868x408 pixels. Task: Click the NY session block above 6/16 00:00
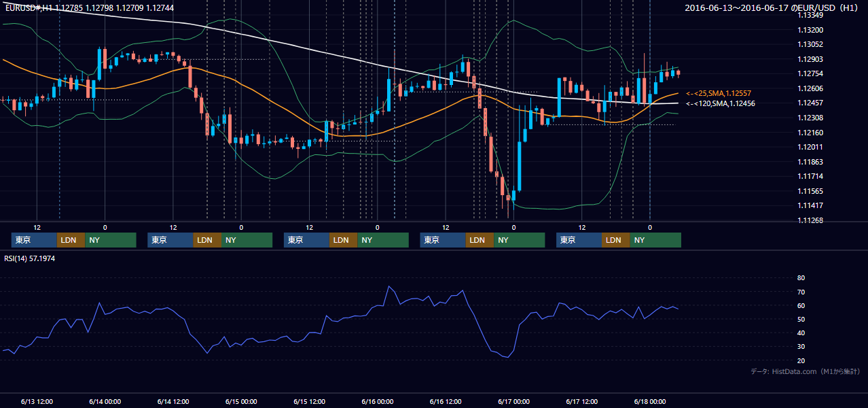click(383, 240)
